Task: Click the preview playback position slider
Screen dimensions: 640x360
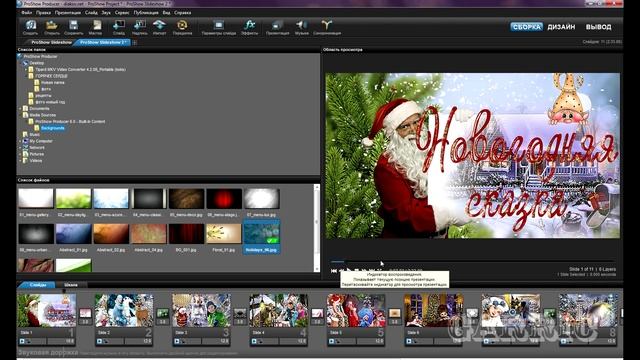Action: (x=472, y=261)
